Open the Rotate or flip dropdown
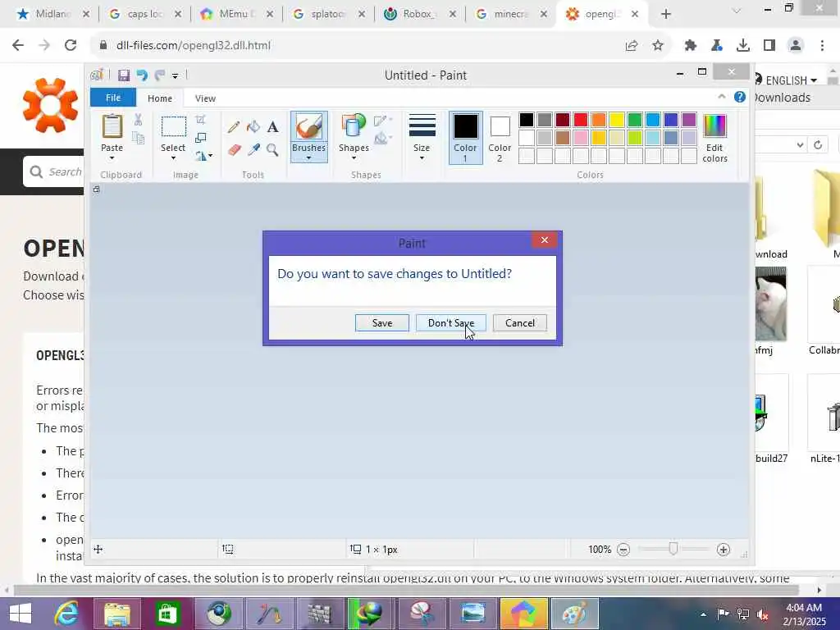This screenshot has height=630, width=840. 203,156
